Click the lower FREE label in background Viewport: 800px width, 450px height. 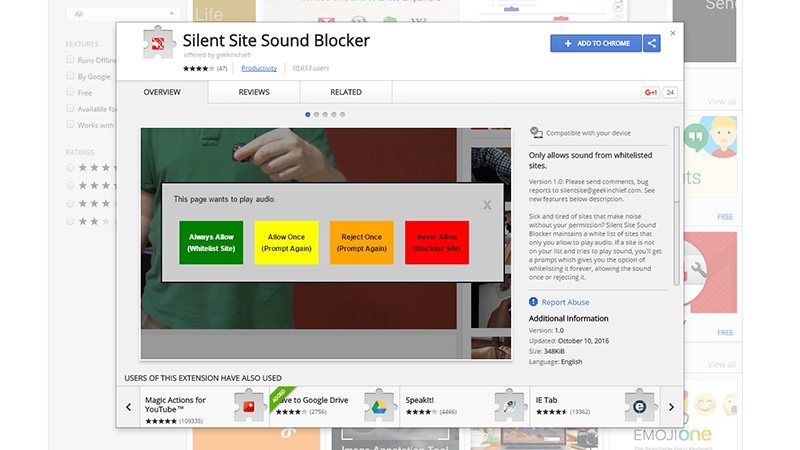click(x=725, y=333)
